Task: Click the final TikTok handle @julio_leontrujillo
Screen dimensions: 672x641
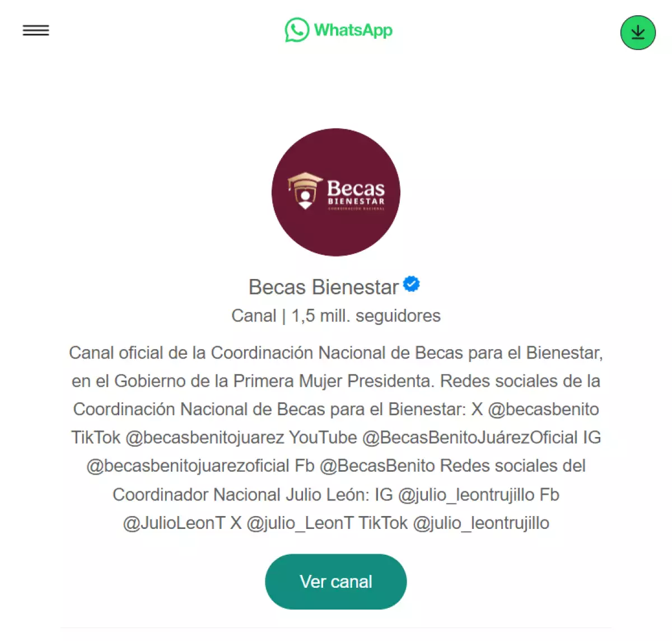Action: click(x=481, y=523)
